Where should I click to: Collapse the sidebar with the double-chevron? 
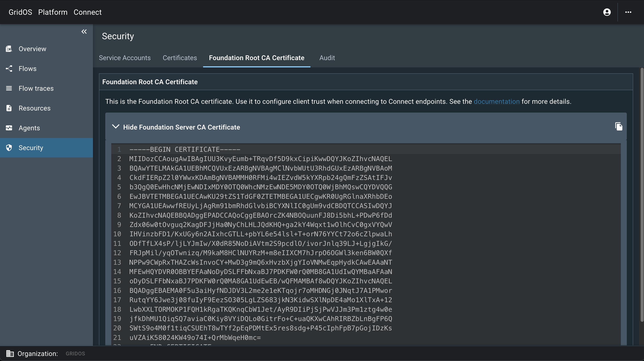(x=84, y=32)
